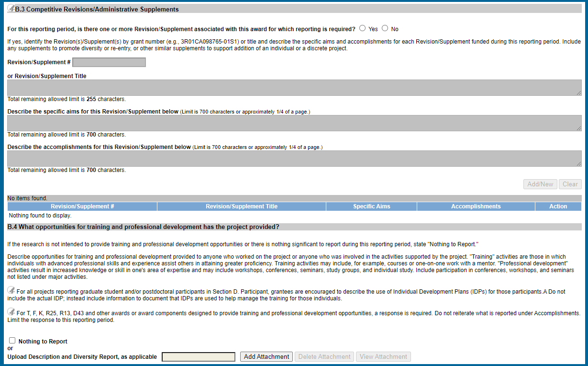Click the icon before 'For T, F, K, R25' paragraph
Viewport: 588px width, 366px height.
click(11, 312)
